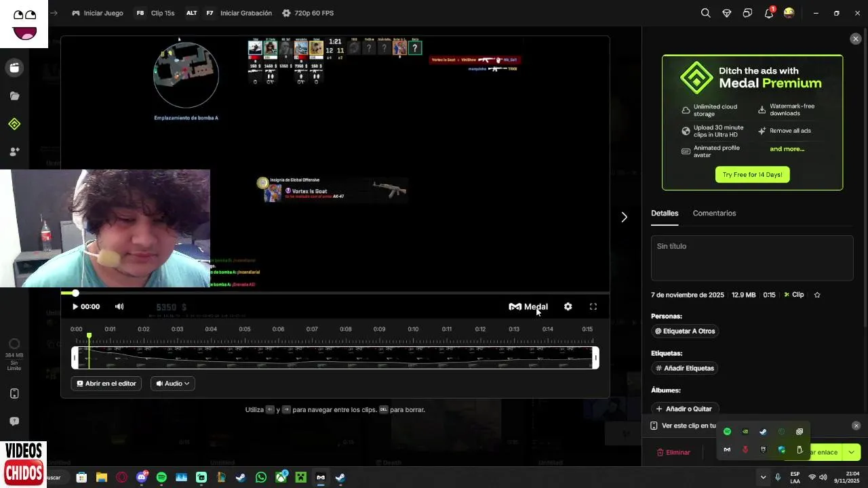Open the volume icon in system tray
Screen dimensions: 868x488
[823, 477]
